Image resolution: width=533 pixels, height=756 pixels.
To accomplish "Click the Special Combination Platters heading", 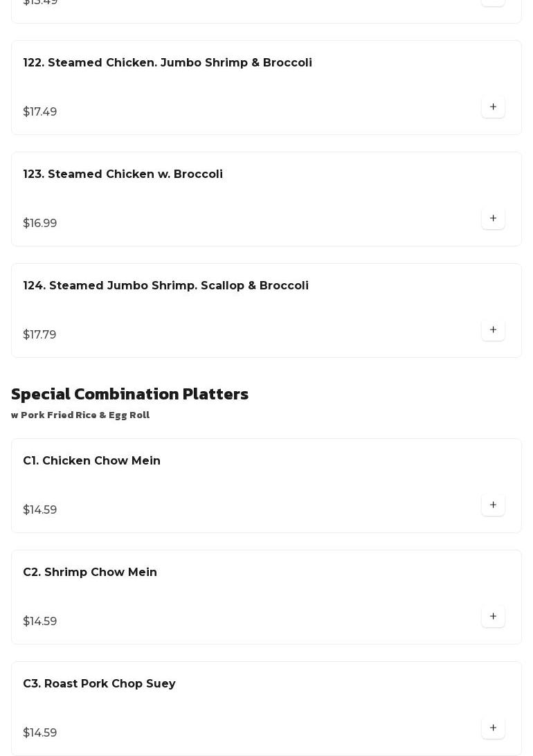I will [x=130, y=394].
